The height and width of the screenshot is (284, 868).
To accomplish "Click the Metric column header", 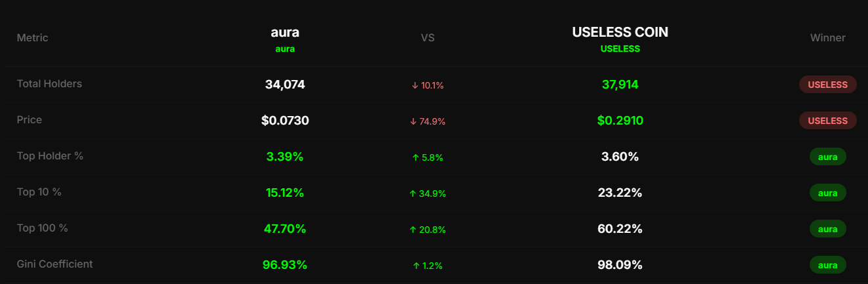I will click(x=33, y=38).
